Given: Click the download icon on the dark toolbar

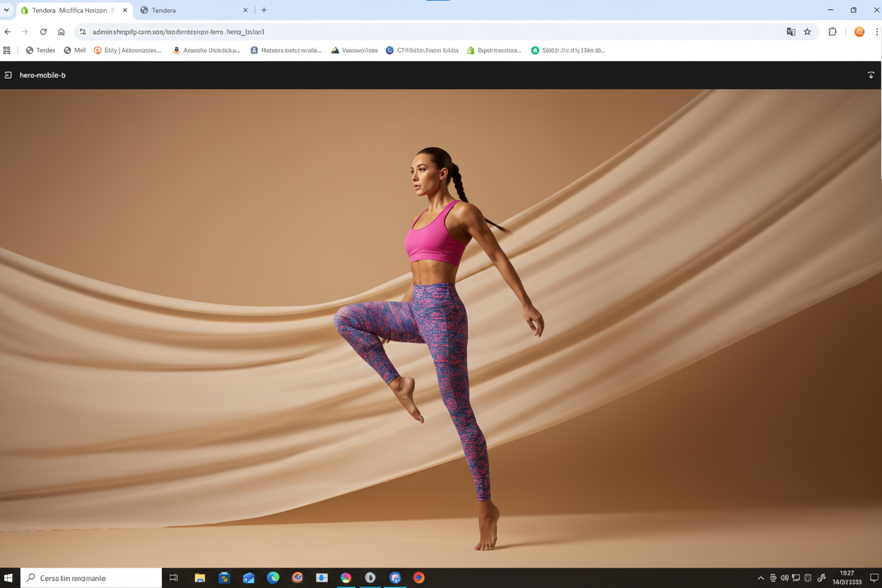Looking at the screenshot, I should pos(871,75).
